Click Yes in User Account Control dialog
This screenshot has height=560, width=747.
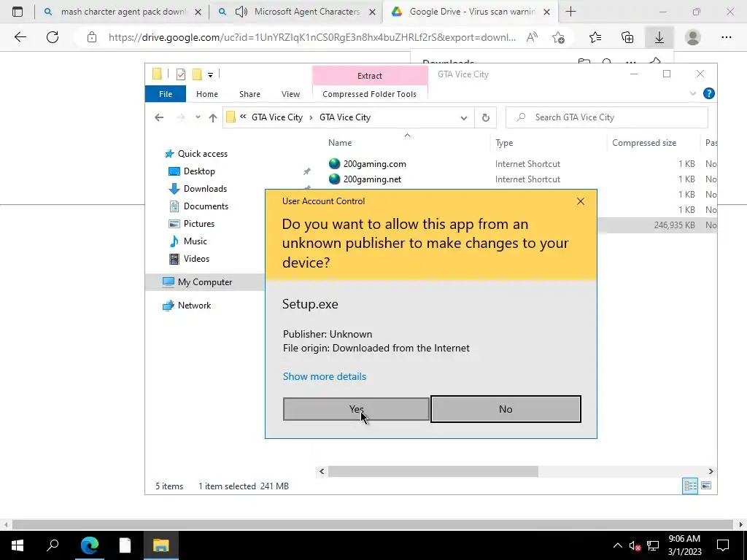(356, 409)
